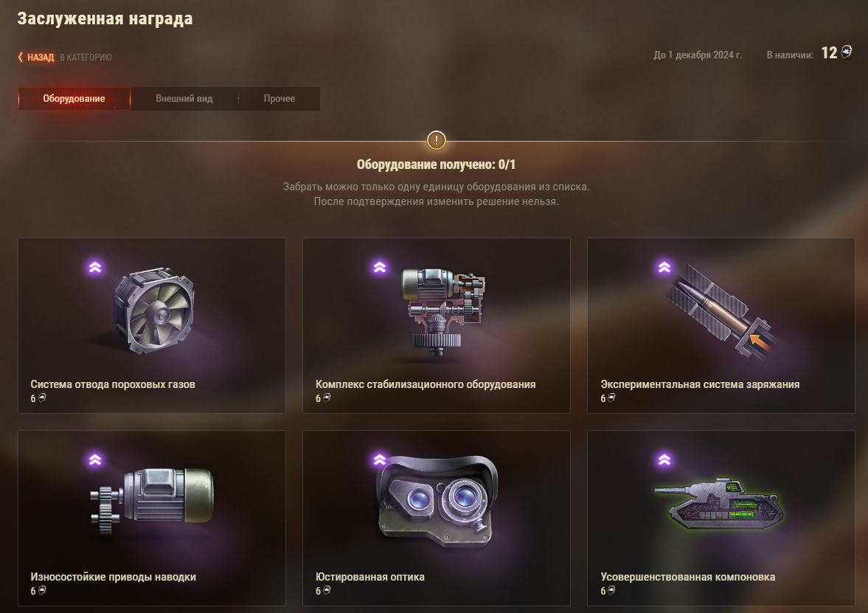
Task: Click the shell loader icon for Экспериментальная система заряжания
Action: click(720, 310)
